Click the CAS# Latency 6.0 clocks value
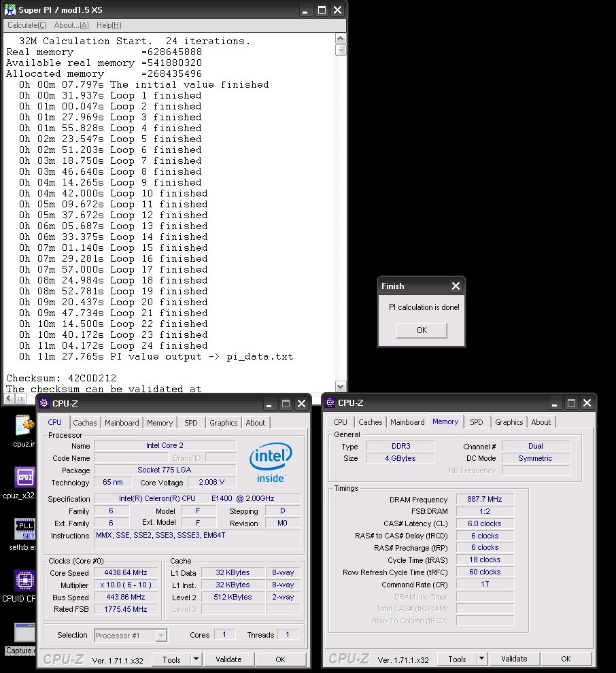Image resolution: width=616 pixels, height=673 pixels. [485, 523]
